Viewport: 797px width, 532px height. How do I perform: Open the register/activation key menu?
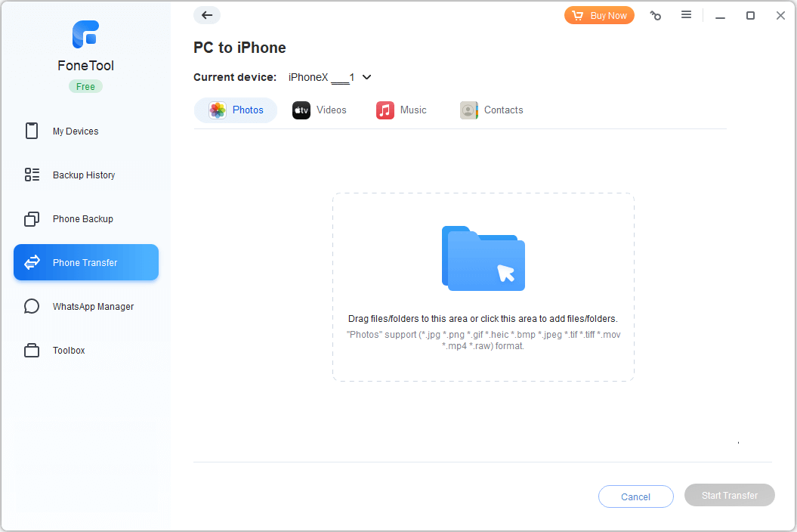tap(655, 14)
